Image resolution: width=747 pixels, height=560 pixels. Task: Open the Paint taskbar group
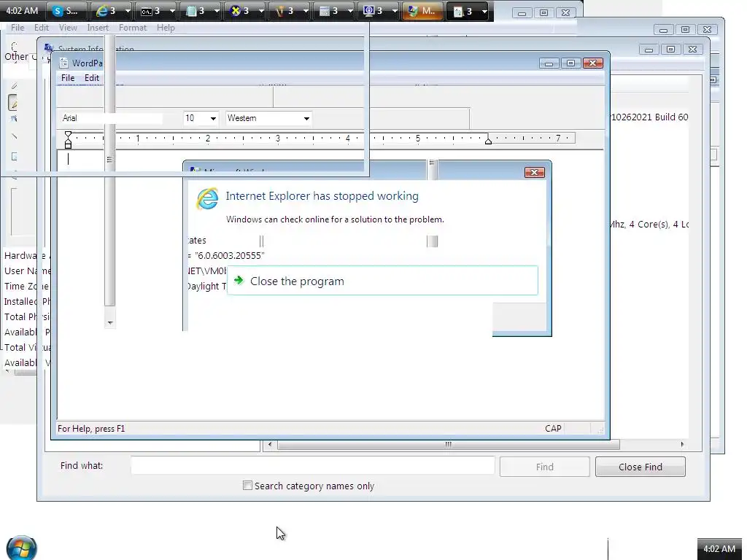[x=289, y=11]
